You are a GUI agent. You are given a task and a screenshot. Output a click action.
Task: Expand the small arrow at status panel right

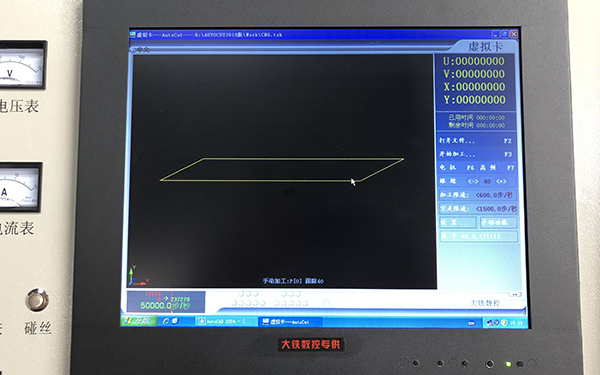tap(515, 294)
